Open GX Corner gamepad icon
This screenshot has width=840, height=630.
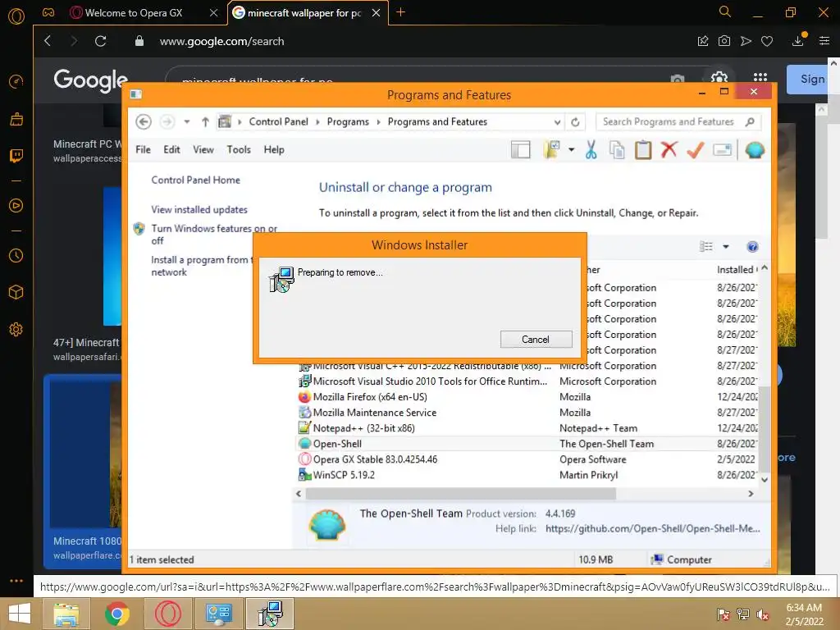[48, 12]
